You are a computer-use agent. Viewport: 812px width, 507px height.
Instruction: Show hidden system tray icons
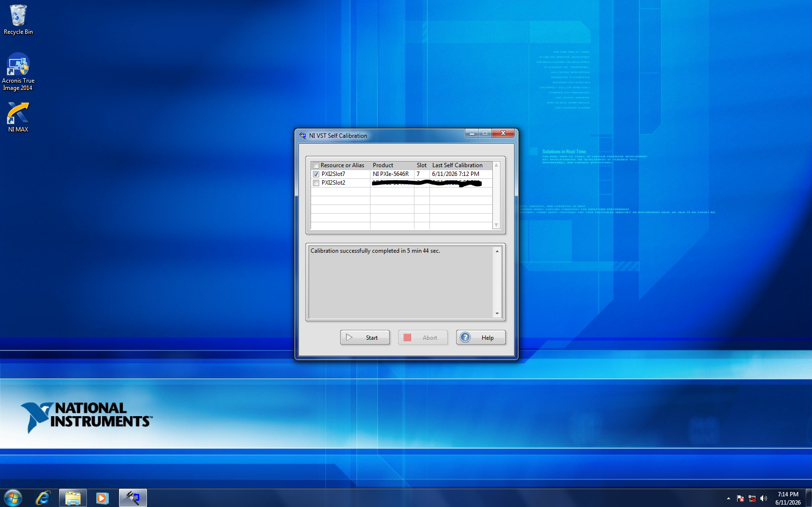[x=728, y=498]
